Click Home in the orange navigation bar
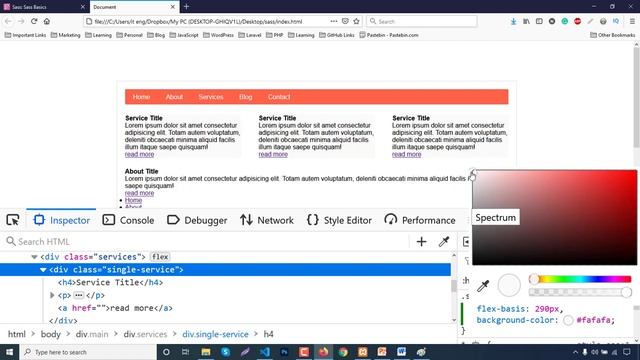640x360 pixels. pyautogui.click(x=141, y=97)
